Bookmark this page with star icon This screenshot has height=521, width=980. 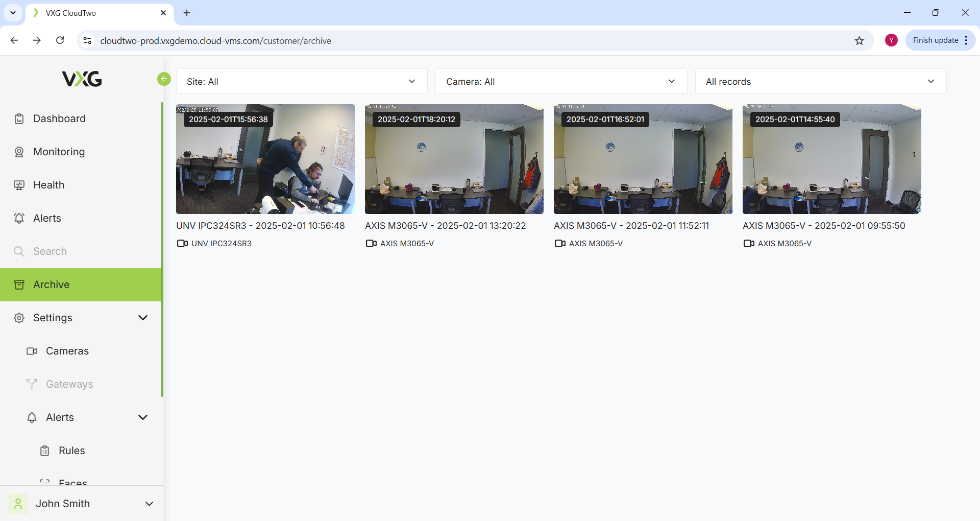[x=860, y=41]
